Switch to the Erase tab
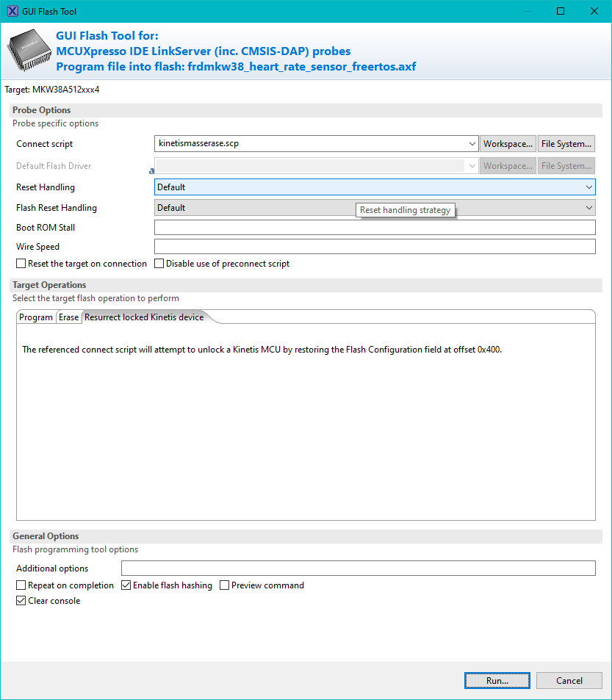 coord(69,317)
